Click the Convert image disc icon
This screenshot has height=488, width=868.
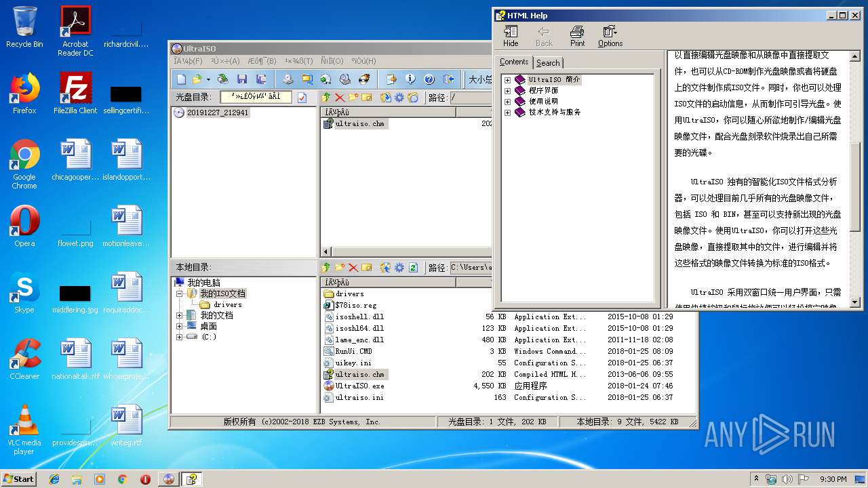pos(326,79)
